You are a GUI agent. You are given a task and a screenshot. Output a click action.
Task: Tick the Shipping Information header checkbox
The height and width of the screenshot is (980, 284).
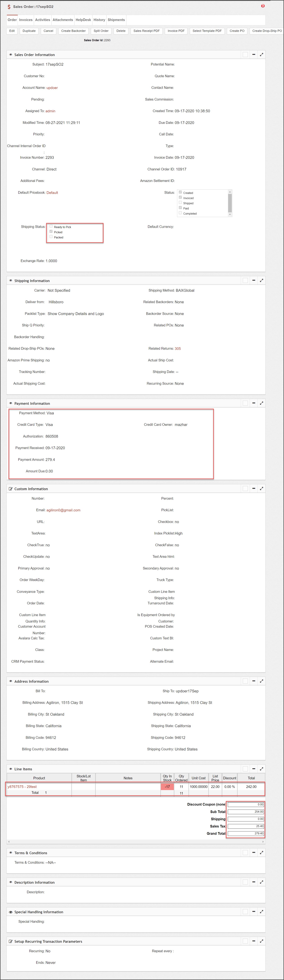click(245, 280)
